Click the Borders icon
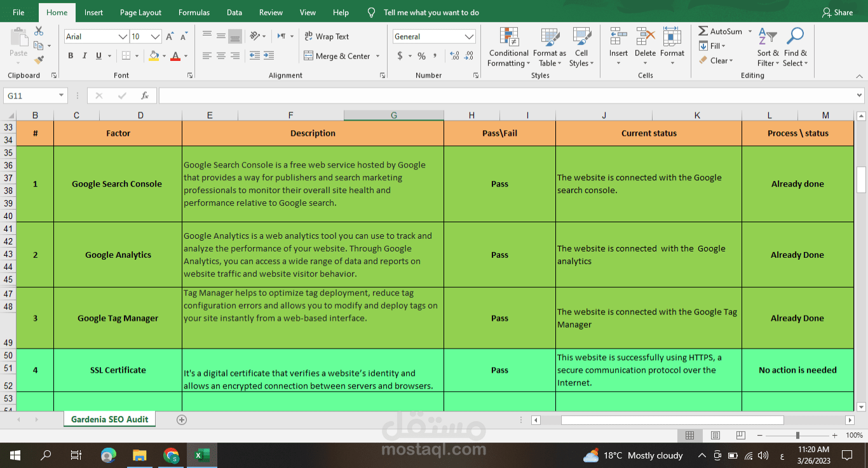Screen dimensions: 868x468 [126, 56]
